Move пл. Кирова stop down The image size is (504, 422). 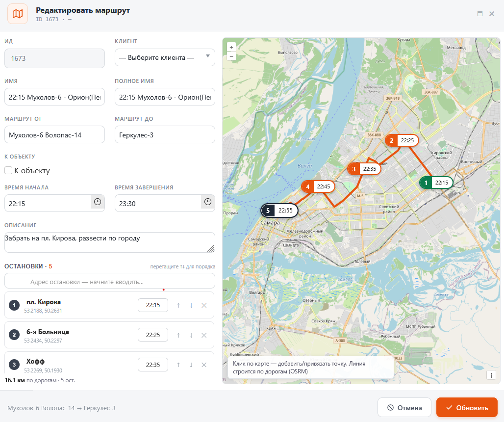[191, 306]
